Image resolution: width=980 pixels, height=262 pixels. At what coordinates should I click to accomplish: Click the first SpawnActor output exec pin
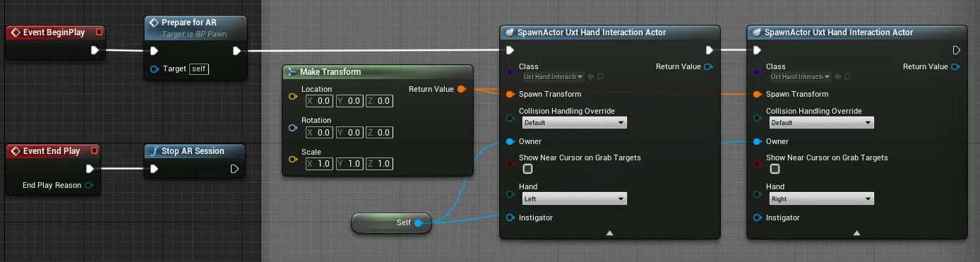710,50
